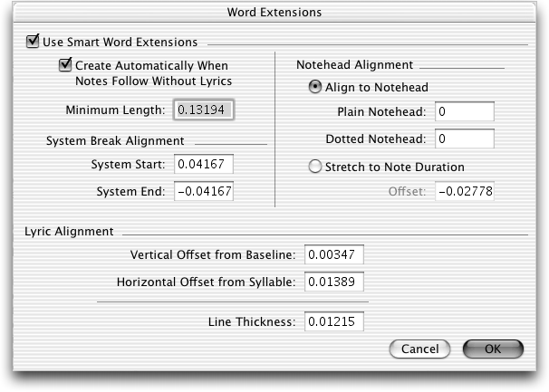Click the System End value field

[x=204, y=191]
